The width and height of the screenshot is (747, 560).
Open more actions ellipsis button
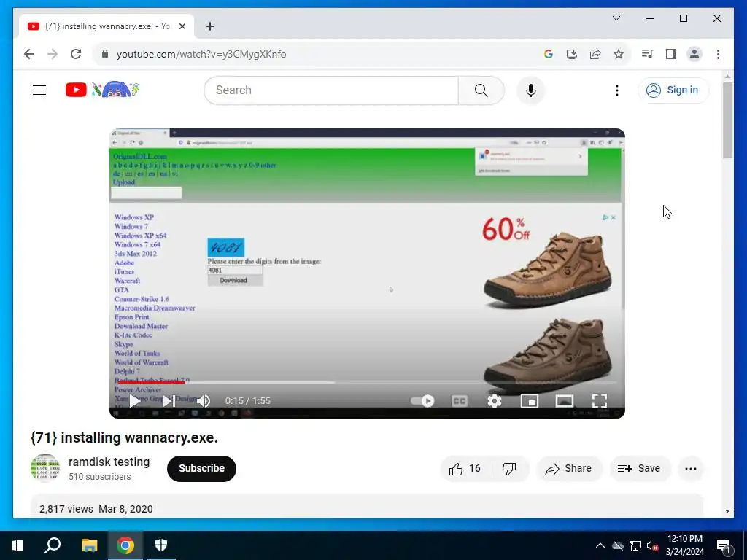[691, 469]
